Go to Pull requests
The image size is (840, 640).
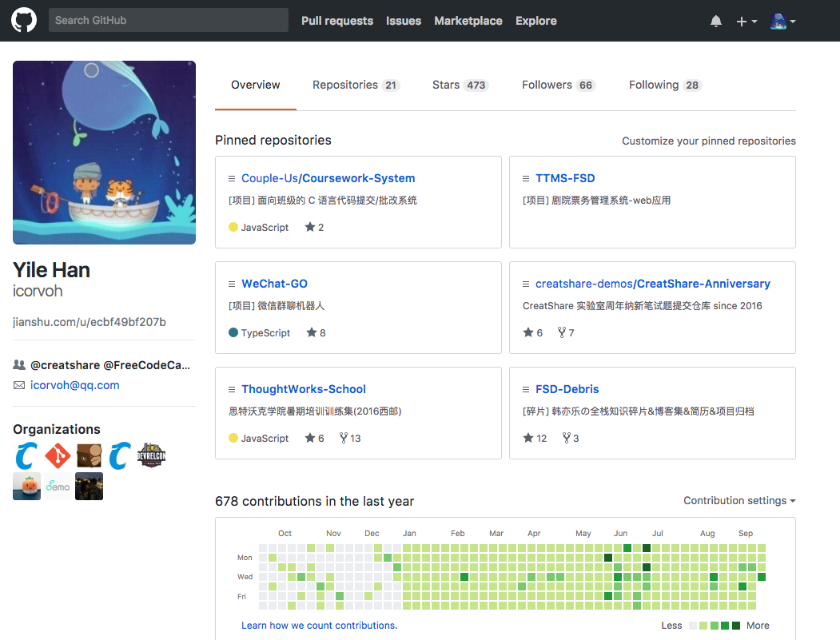click(x=337, y=21)
